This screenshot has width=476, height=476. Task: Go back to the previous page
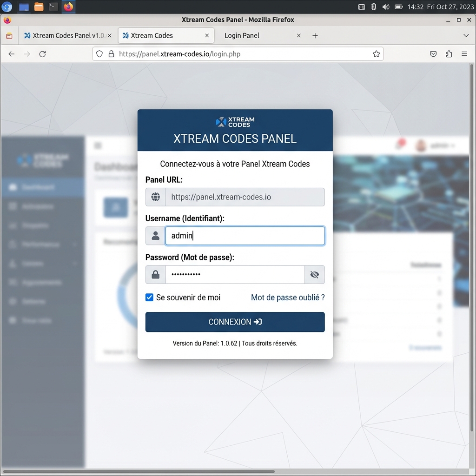point(12,54)
